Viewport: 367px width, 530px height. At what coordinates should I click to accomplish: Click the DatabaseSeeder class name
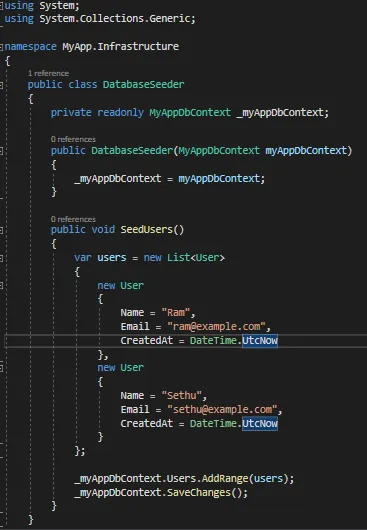pos(144,85)
